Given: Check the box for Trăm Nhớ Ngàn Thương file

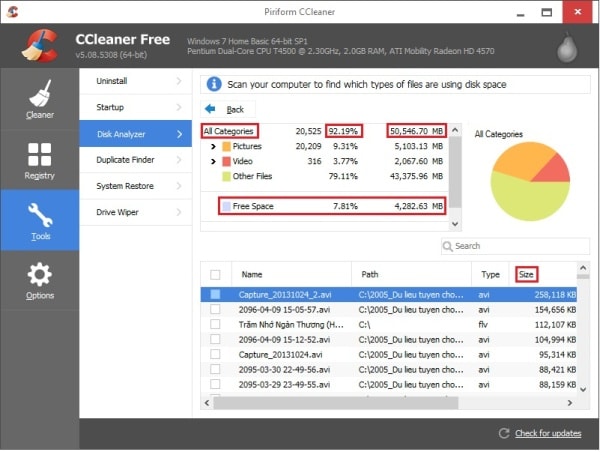Looking at the screenshot, I should 215,325.
